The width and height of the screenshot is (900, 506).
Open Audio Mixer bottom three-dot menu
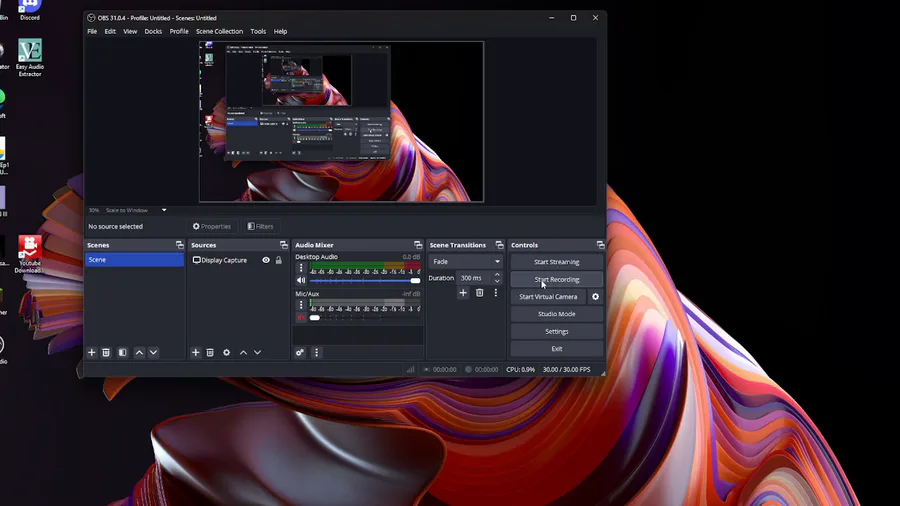316,352
